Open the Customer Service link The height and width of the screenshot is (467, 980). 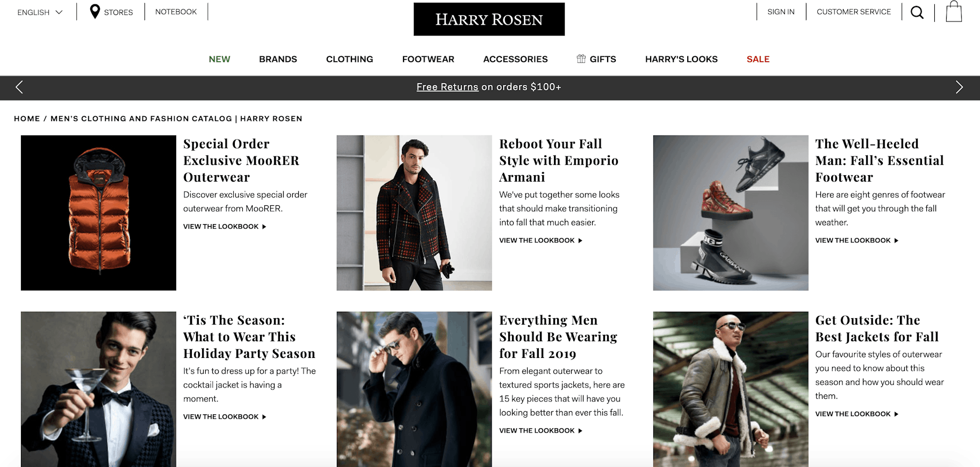coord(854,12)
